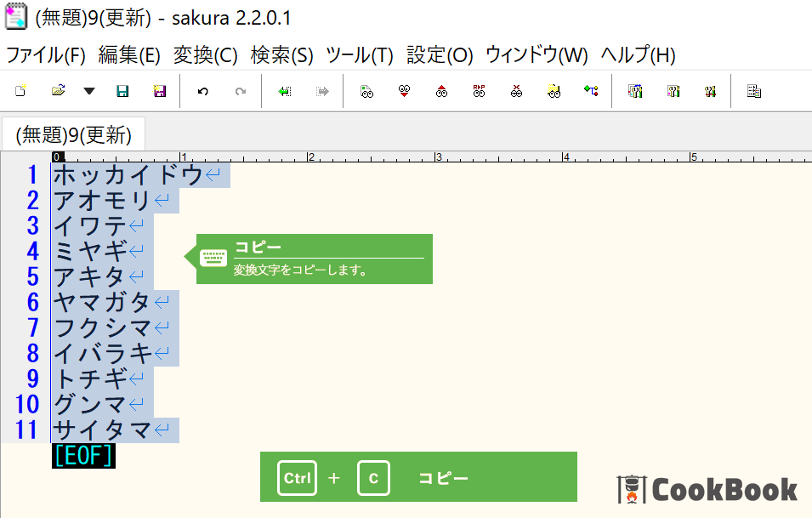
Task: Open the 設定(O) menu
Action: click(440, 55)
